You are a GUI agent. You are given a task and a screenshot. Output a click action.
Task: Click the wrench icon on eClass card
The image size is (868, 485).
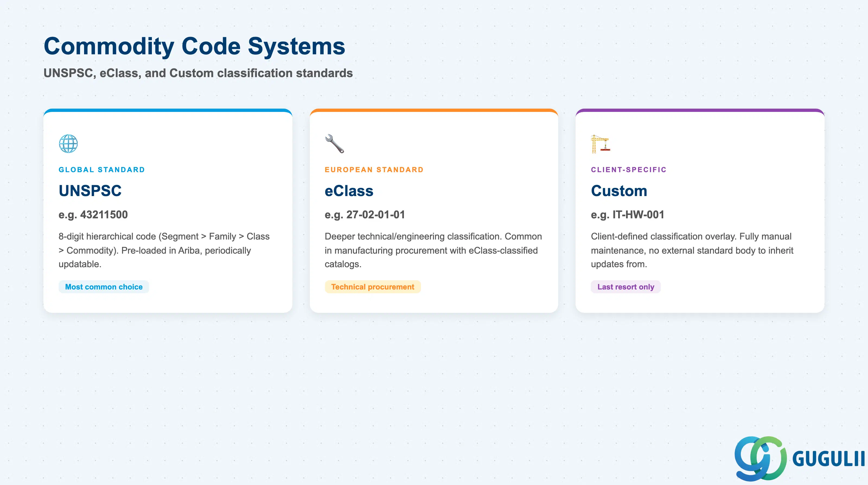point(334,144)
